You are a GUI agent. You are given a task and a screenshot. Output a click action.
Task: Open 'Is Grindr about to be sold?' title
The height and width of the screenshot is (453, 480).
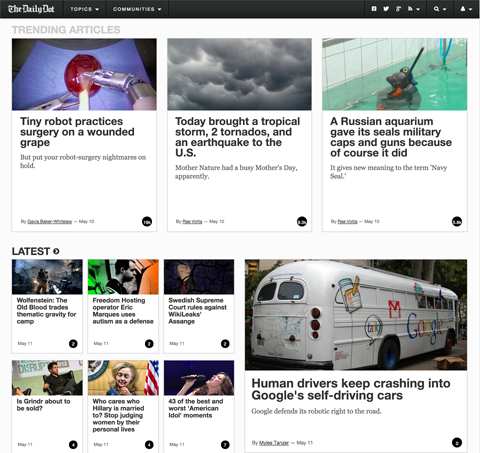click(x=43, y=405)
